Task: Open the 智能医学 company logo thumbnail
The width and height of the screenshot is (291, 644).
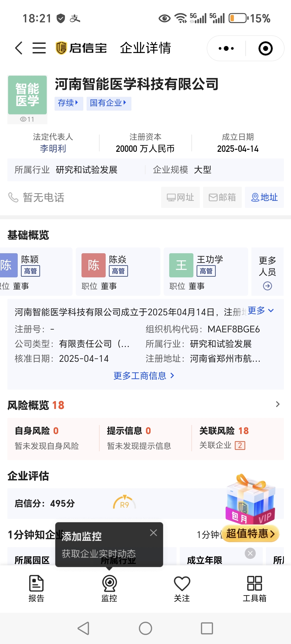Action: point(28,95)
